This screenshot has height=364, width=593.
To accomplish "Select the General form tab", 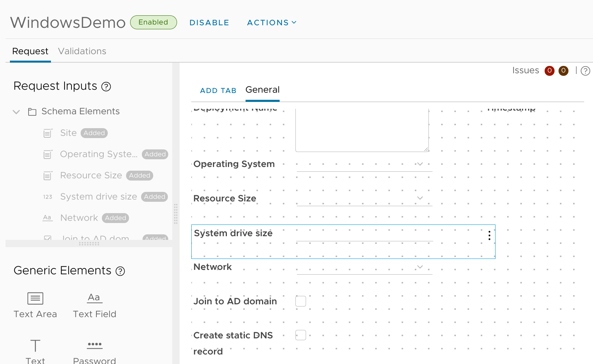I will point(262,90).
